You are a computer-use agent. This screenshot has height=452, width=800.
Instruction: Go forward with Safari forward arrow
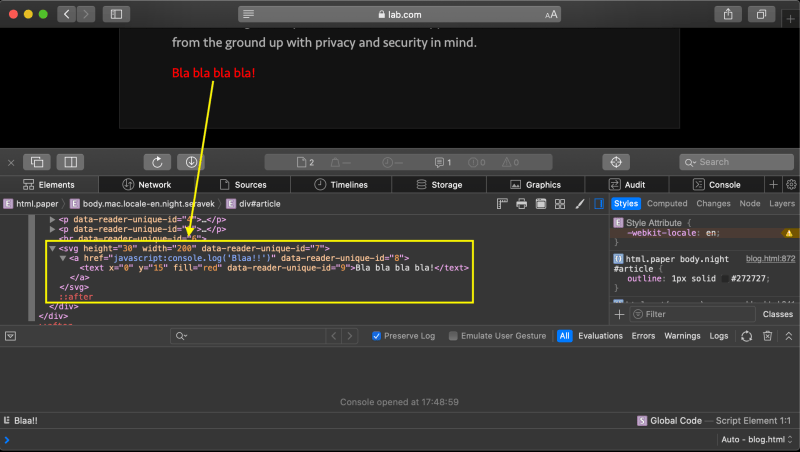coord(86,14)
